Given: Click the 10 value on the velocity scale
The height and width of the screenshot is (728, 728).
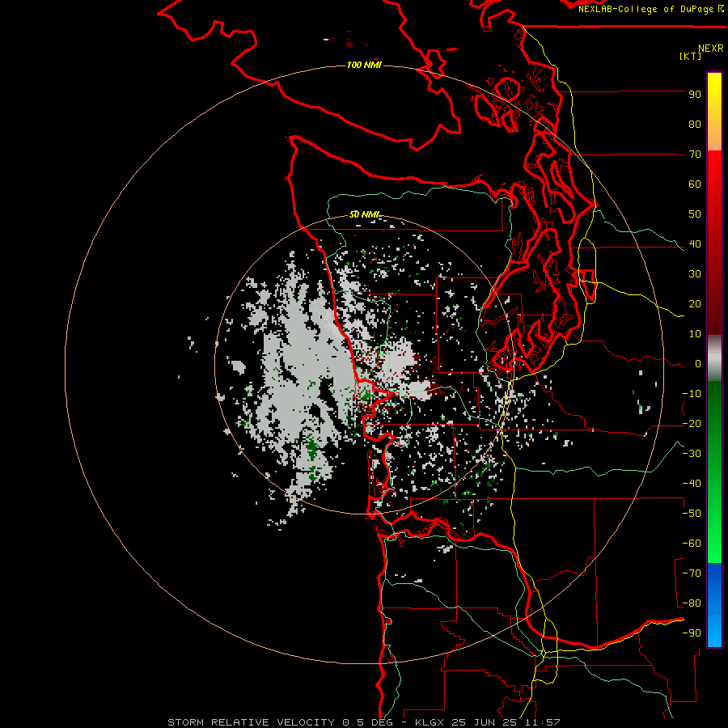Looking at the screenshot, I should 695,334.
